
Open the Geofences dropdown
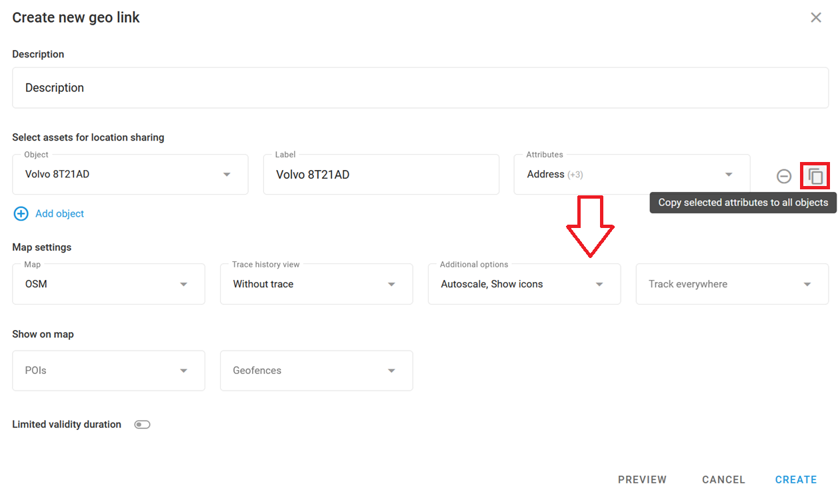point(316,371)
